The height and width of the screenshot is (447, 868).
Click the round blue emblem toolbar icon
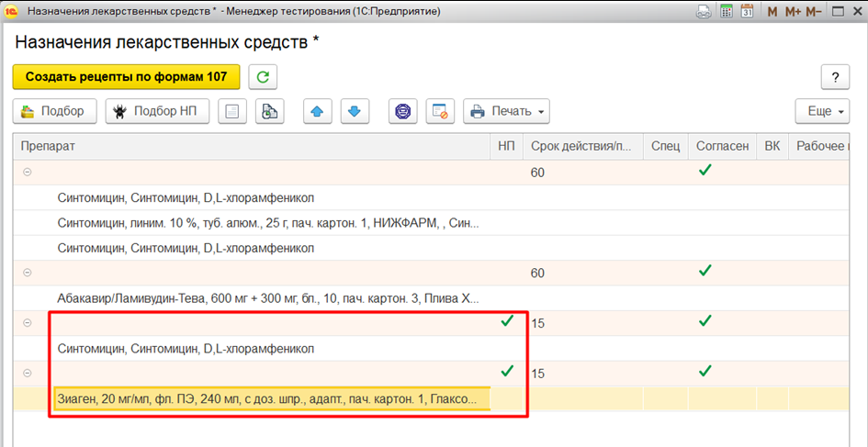coord(402,112)
